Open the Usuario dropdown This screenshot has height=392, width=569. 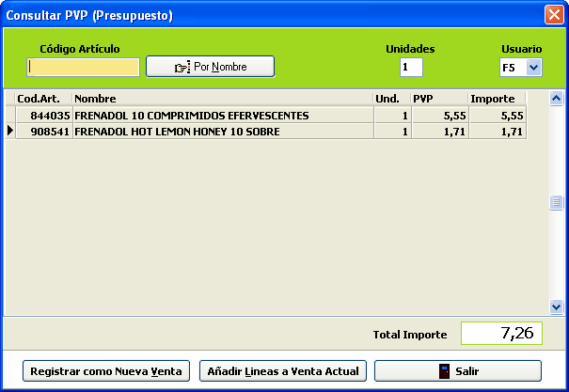pyautogui.click(x=533, y=68)
